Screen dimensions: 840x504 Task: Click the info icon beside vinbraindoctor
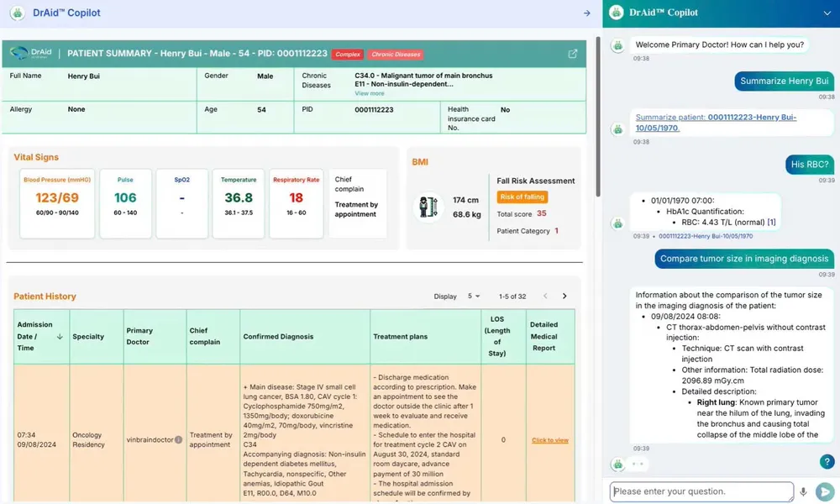coord(178,439)
